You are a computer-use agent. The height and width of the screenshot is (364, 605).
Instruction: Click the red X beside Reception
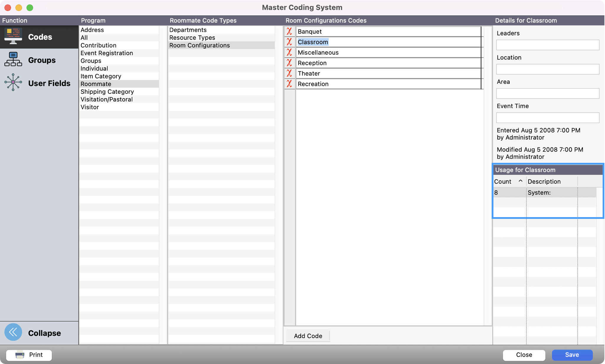[289, 63]
